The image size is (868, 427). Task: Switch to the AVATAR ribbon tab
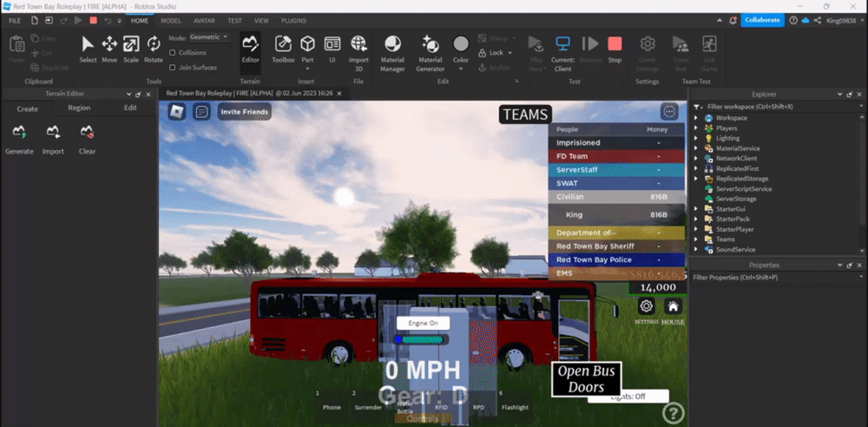pyautogui.click(x=204, y=21)
